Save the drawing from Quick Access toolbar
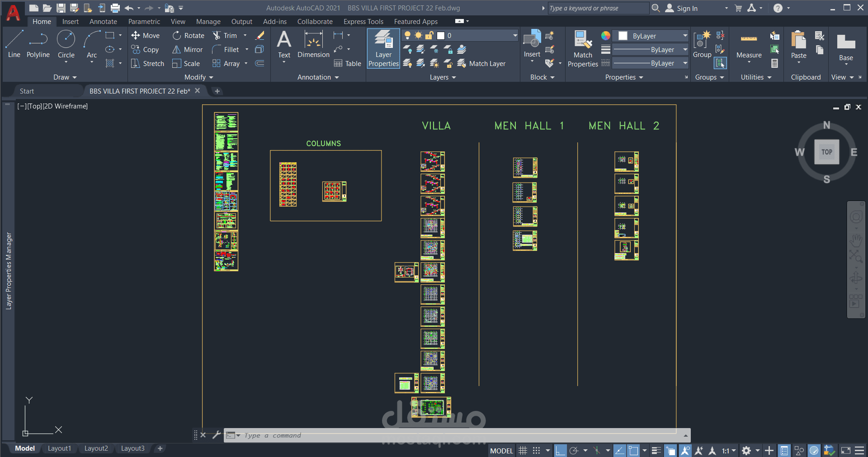This screenshot has width=868, height=457. (x=61, y=8)
